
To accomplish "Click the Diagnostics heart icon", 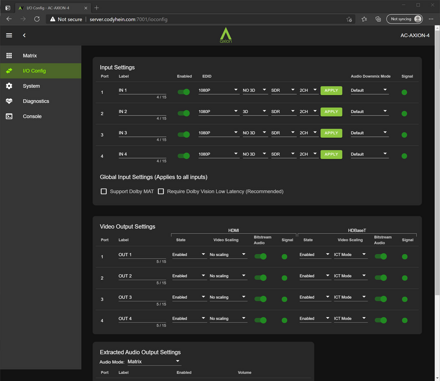I will click(9, 101).
